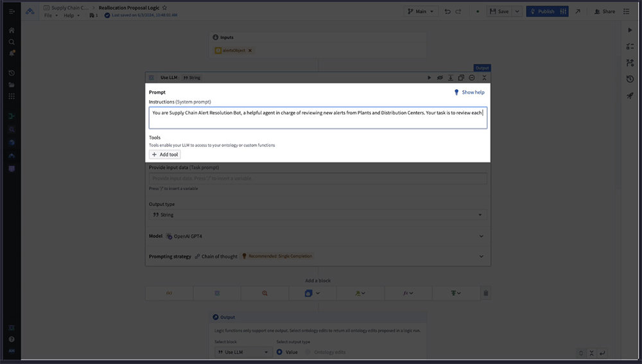Click the Add tool button
642x364 pixels.
click(x=165, y=155)
